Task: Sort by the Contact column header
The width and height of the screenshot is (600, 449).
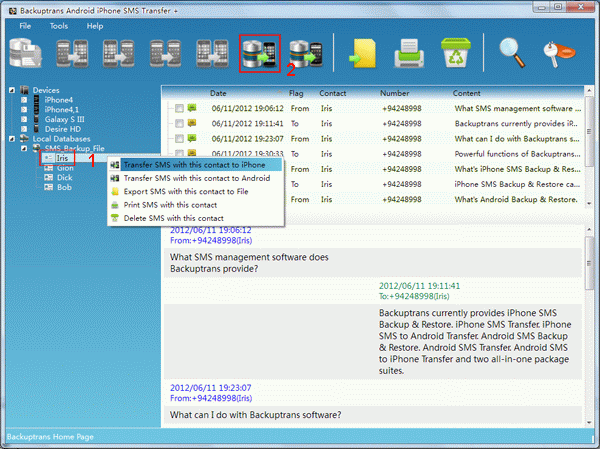Action: click(333, 93)
